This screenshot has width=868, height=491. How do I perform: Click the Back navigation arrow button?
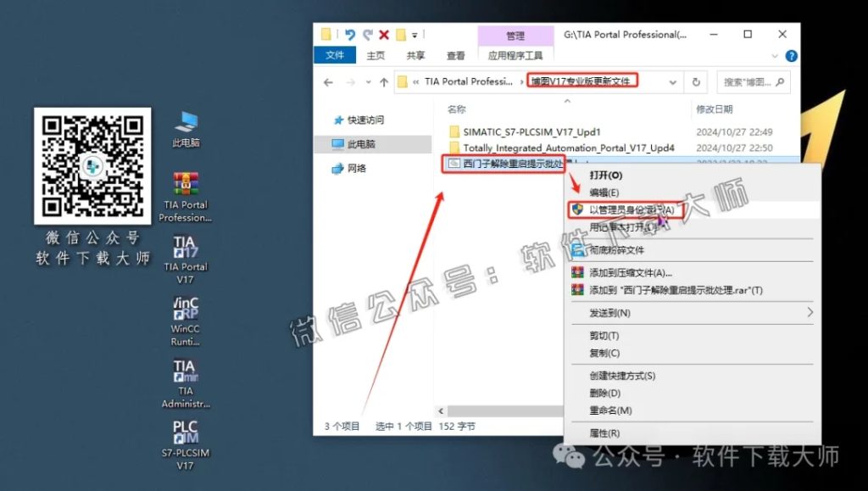pos(327,81)
